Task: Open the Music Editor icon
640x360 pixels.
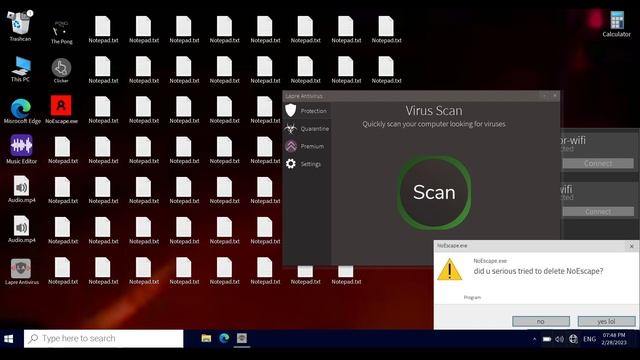Action: pyautogui.click(x=22, y=149)
